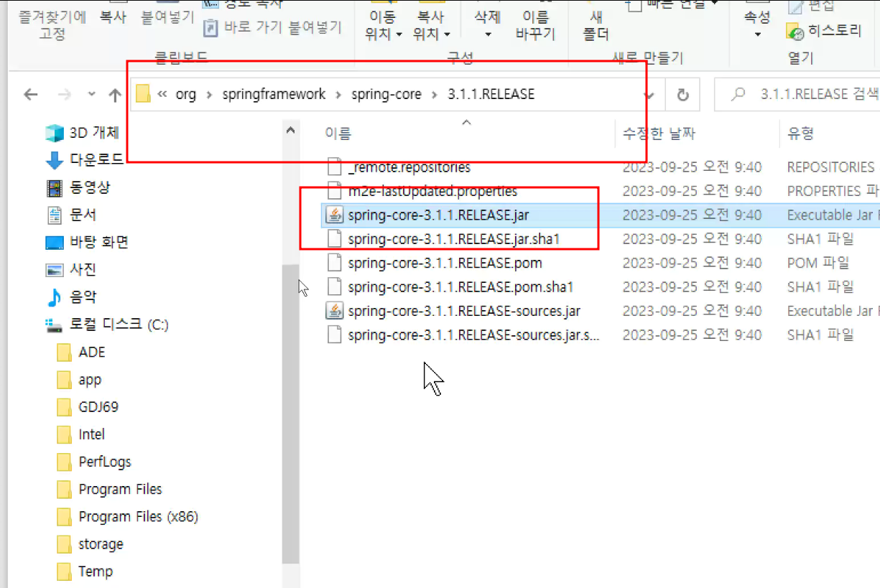Open the PerfLogs folder in the tree
Screen dimensions: 880x588
(105, 461)
